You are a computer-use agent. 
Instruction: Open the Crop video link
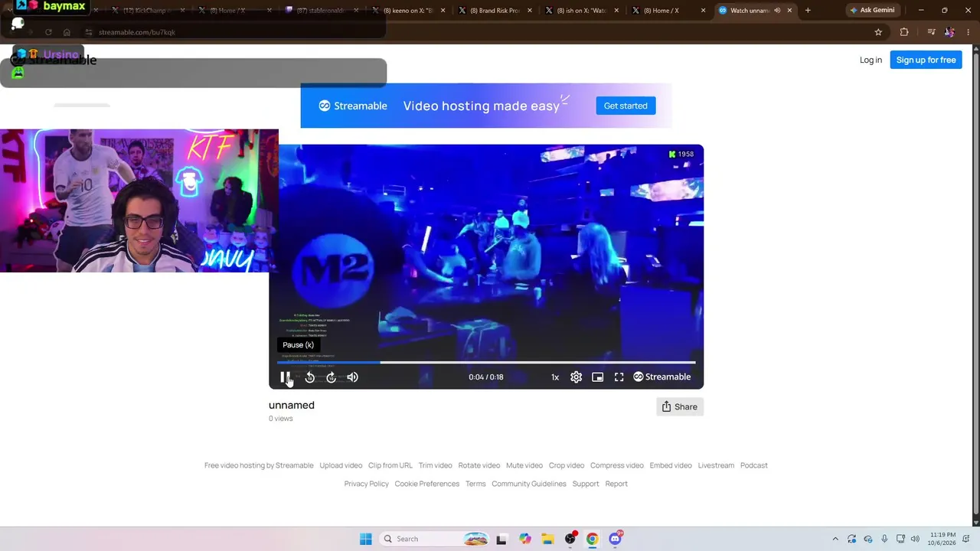click(566, 465)
